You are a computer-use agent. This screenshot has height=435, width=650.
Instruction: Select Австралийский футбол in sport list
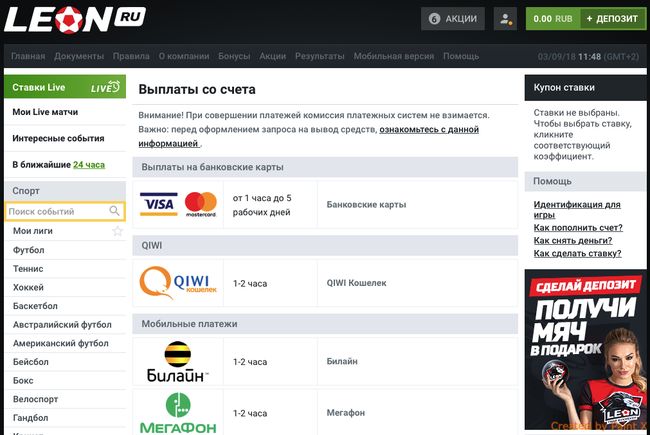click(65, 325)
